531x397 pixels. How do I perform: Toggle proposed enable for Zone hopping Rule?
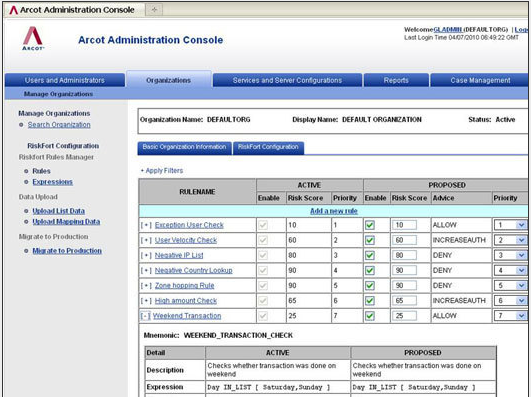(x=370, y=286)
